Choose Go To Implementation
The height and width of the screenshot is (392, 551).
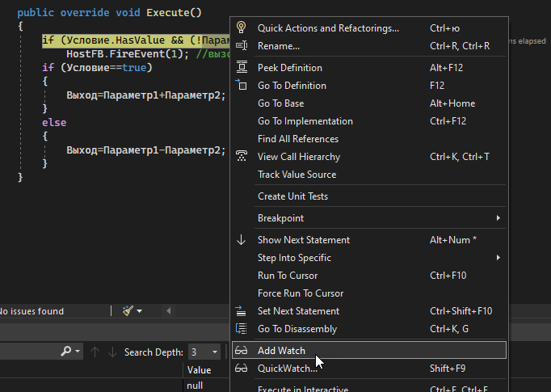[x=369, y=121]
